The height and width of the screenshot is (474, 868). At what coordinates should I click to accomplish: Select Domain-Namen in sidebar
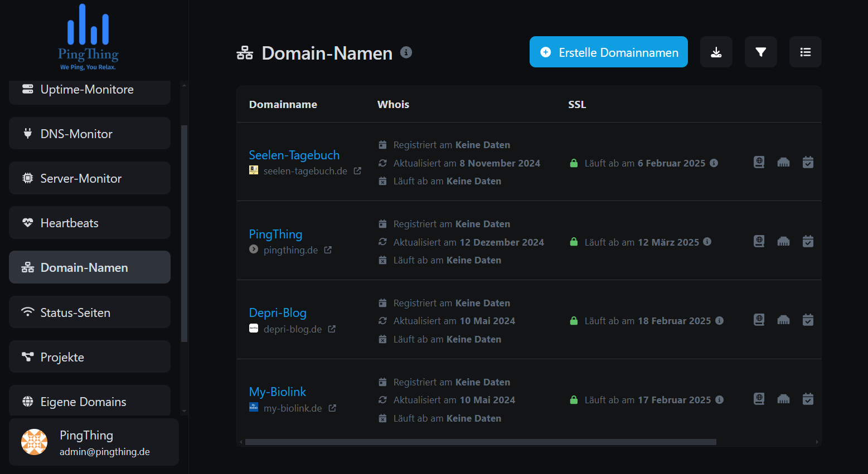pyautogui.click(x=90, y=267)
